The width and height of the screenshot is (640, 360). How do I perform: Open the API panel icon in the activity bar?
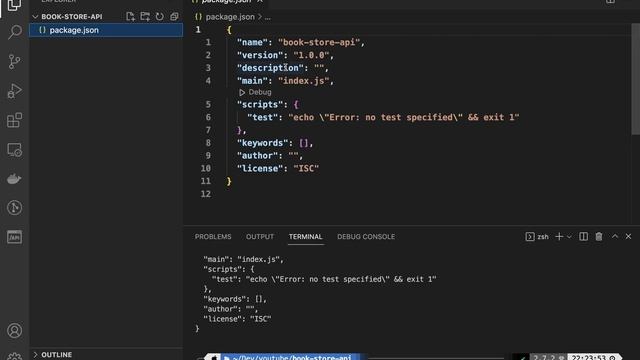click(x=15, y=237)
